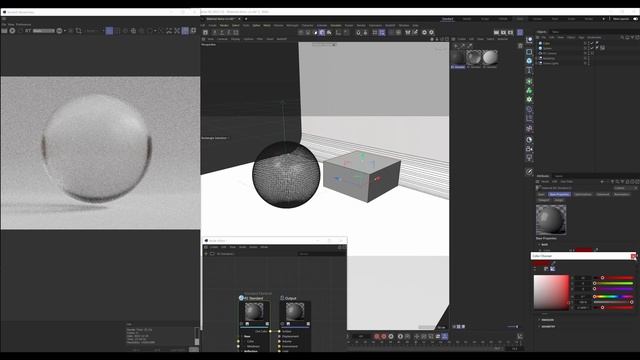Open the Redshift menu in main menu bar
The height and width of the screenshot is (360, 640).
tap(390, 25)
